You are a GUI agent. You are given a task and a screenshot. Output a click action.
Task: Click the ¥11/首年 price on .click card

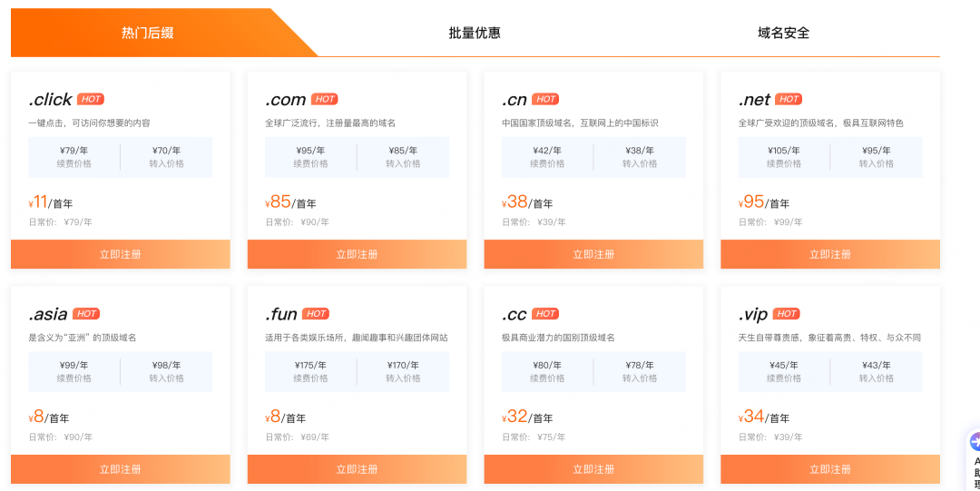tap(51, 202)
